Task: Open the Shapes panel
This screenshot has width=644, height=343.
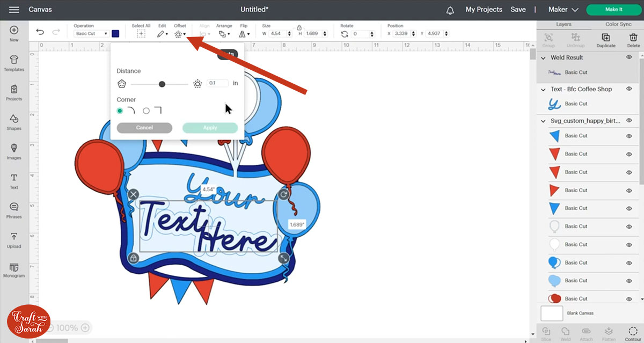Action: pos(14,122)
